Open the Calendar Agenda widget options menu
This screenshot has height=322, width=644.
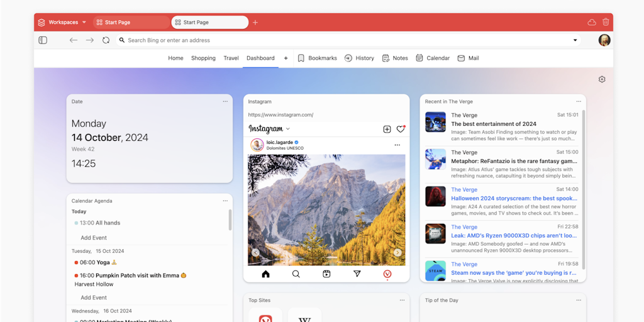coord(225,201)
